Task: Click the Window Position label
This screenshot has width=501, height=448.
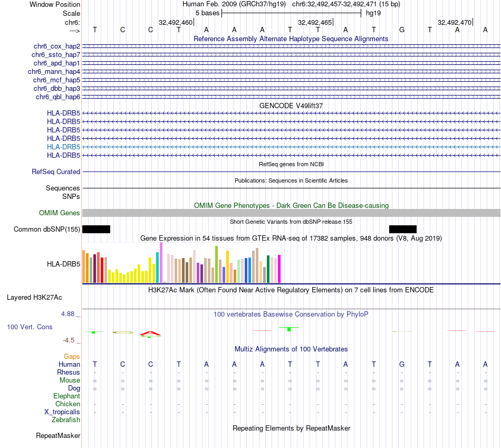Action: (x=55, y=4)
